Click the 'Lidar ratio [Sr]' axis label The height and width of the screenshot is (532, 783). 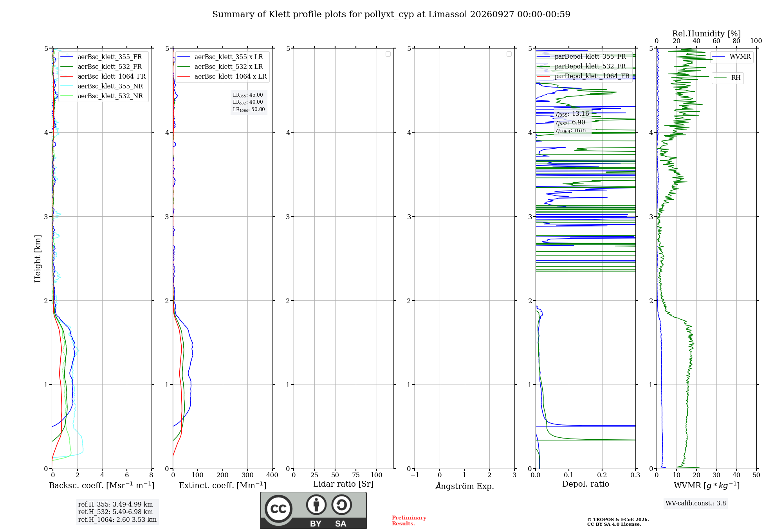coord(343,484)
